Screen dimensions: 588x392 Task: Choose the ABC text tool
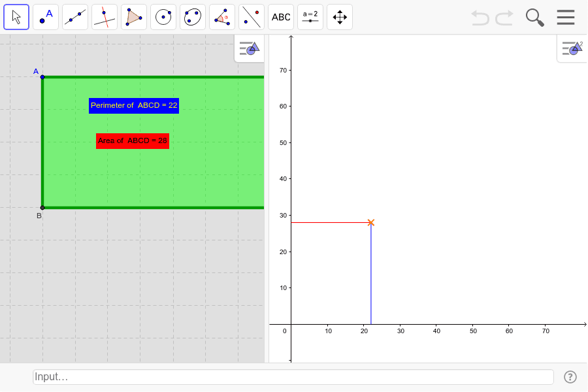tap(280, 16)
